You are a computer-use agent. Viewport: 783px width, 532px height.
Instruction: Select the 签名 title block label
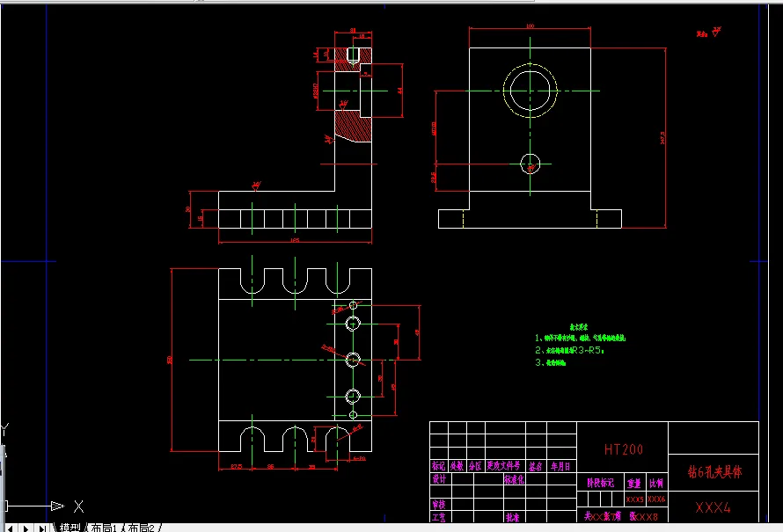click(536, 466)
